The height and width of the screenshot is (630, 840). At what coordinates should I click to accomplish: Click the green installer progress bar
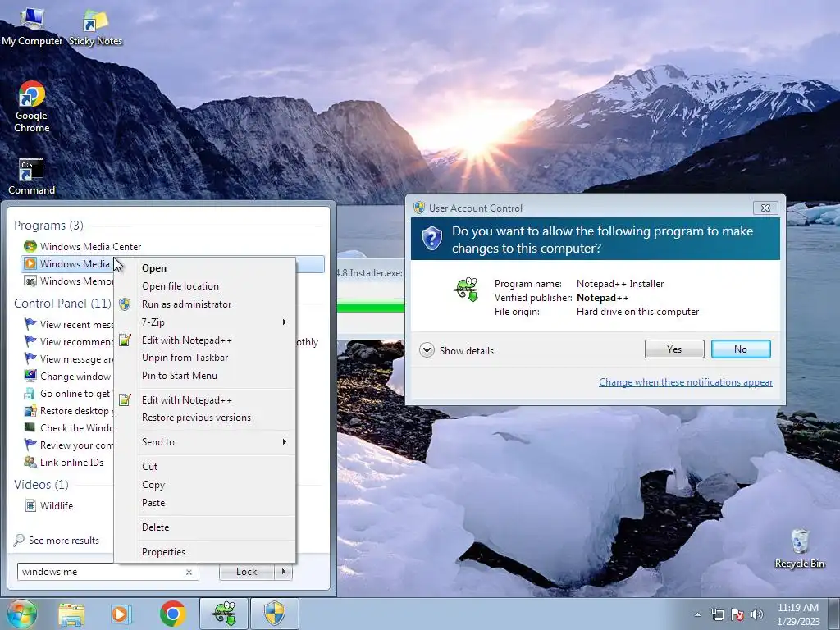click(x=370, y=307)
